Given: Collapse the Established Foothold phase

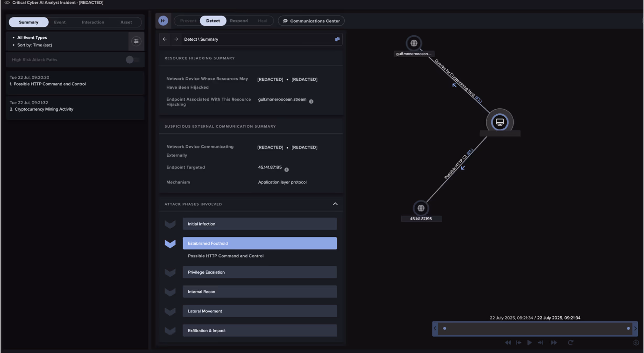Looking at the screenshot, I should 259,243.
